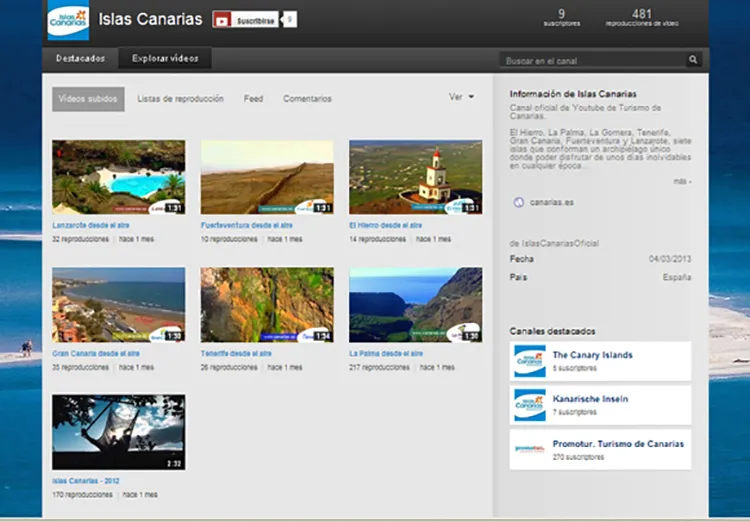Open the Islas Canarias - 2012 video thumbnail
The width and height of the screenshot is (750, 522).
(x=118, y=432)
